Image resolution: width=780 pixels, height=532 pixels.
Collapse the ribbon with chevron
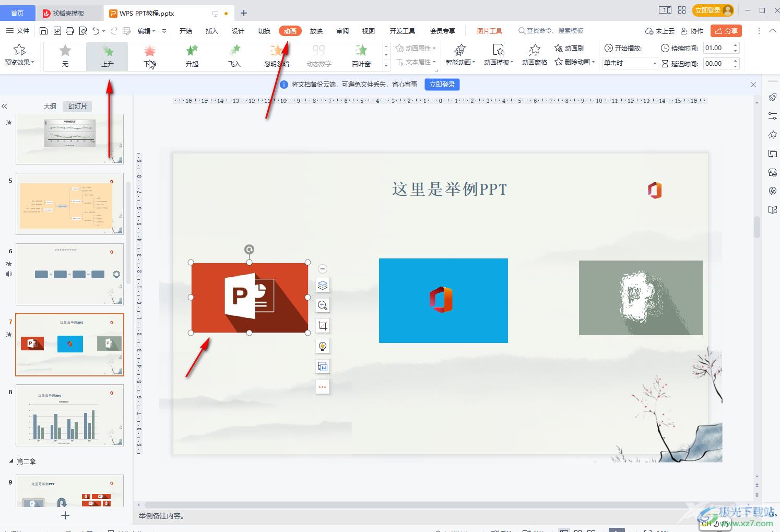(x=772, y=31)
